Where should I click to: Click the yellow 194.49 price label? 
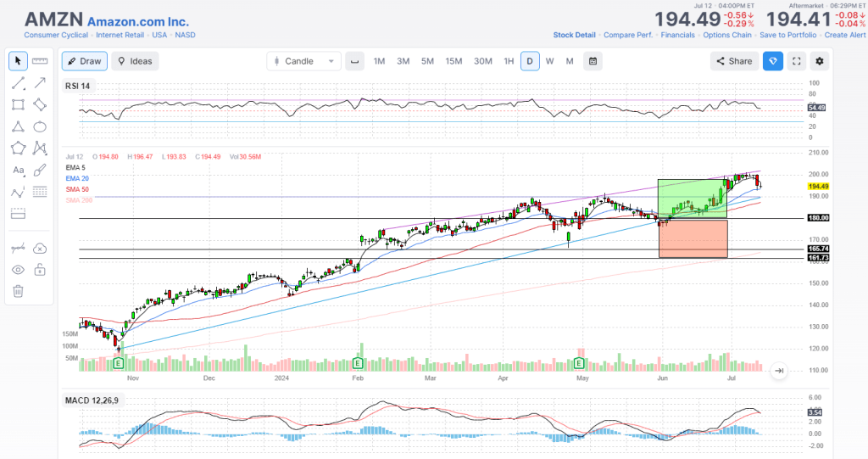[x=817, y=186]
